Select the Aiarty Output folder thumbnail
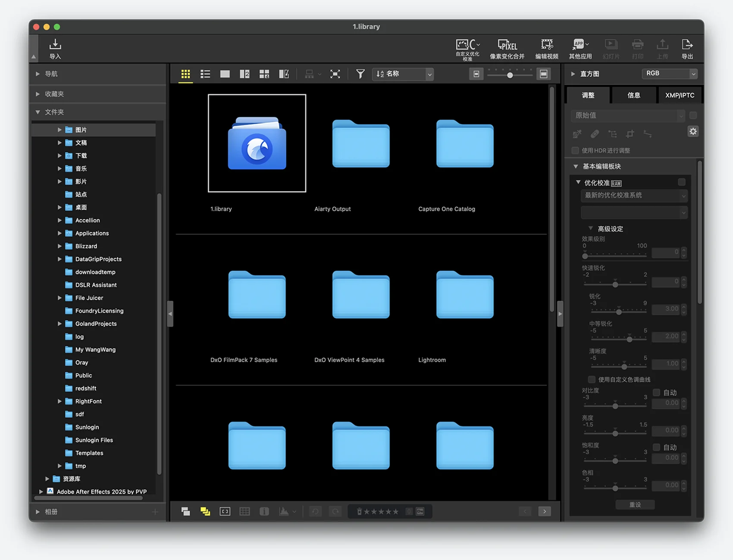Viewport: 733px width, 560px height. click(x=361, y=144)
